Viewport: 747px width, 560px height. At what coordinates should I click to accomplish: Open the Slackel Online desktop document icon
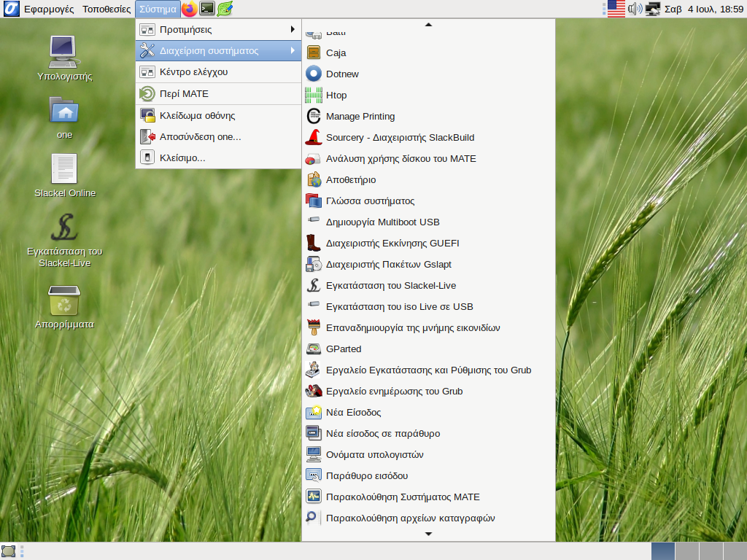[x=65, y=176]
